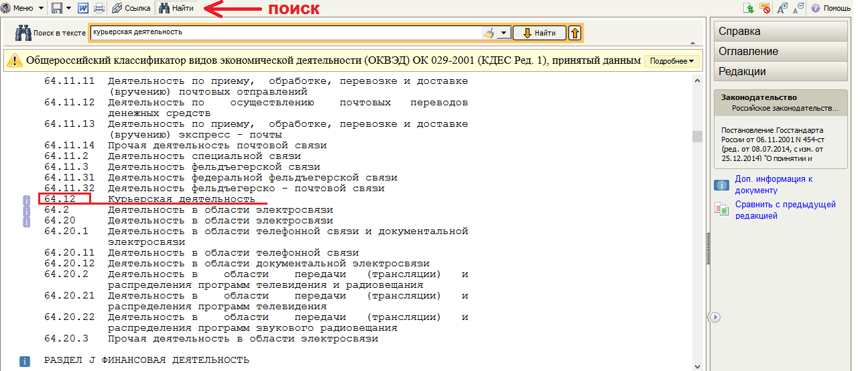Open Сравнить с предыдущей редакцией link
868x371 pixels.
coord(786,210)
